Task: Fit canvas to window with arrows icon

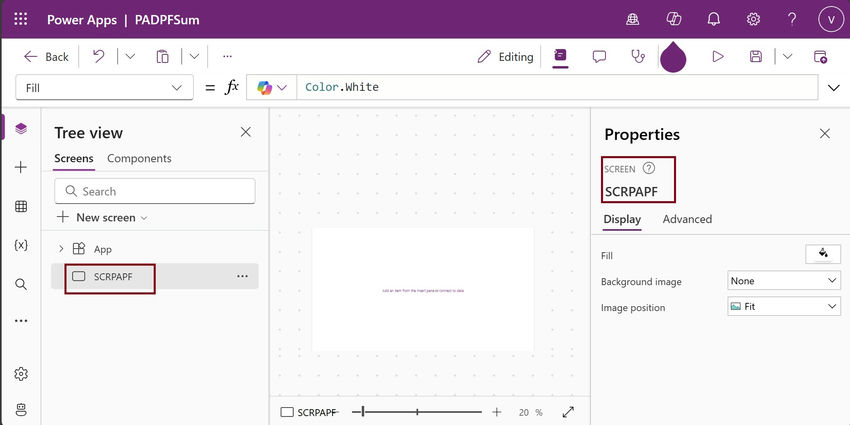Action: 568,412
